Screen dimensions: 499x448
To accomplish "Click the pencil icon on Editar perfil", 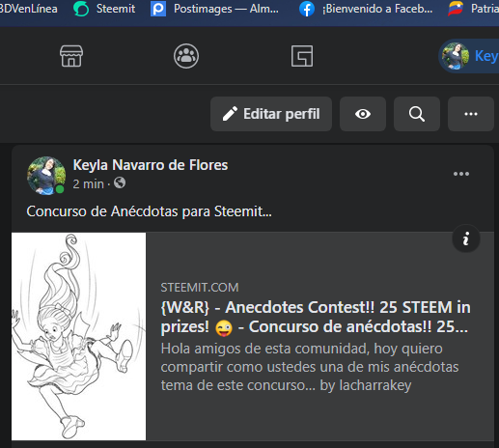I will (x=230, y=114).
